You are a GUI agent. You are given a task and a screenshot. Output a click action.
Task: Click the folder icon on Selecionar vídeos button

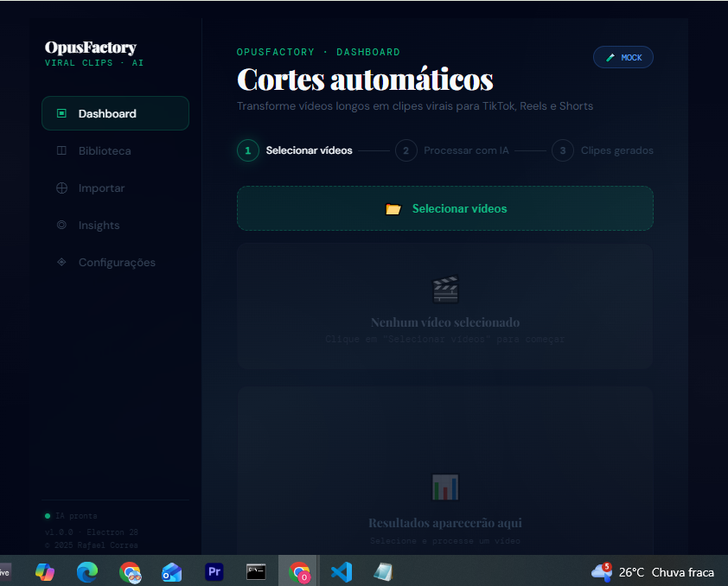(x=394, y=208)
